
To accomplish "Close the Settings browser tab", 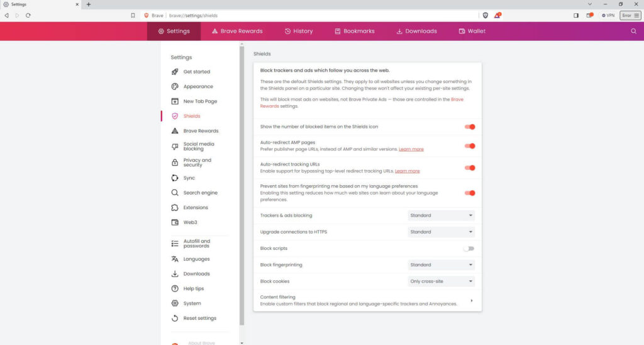I will tap(77, 4).
